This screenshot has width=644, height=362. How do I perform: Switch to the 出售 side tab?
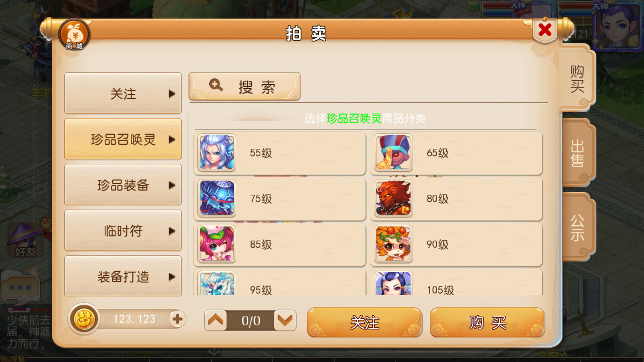(x=577, y=153)
